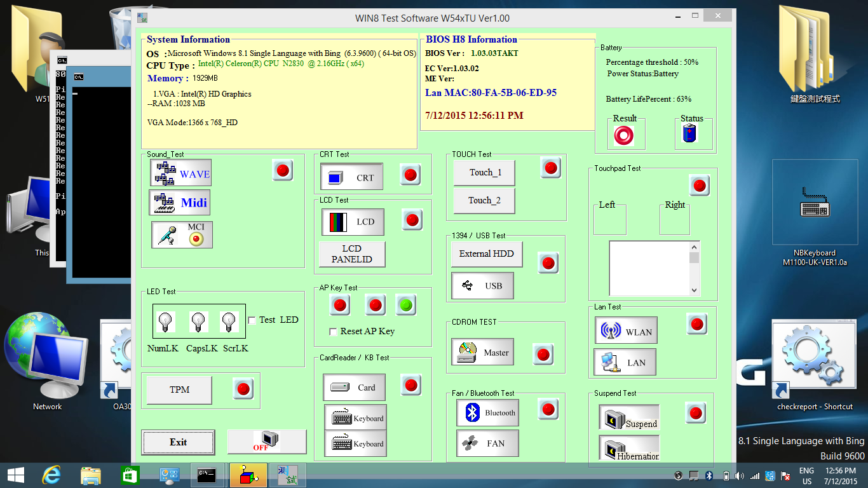
Task: Start the Bluetooth test
Action: pos(487,412)
